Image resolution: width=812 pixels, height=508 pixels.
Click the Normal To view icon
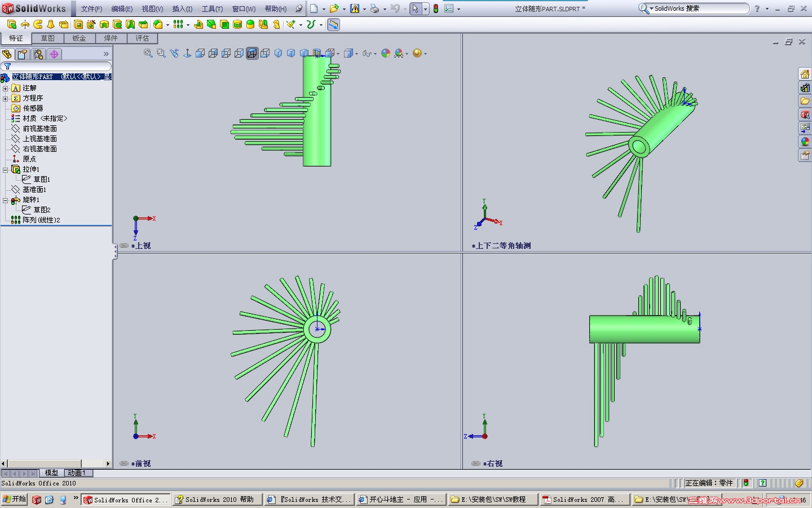coord(187,53)
